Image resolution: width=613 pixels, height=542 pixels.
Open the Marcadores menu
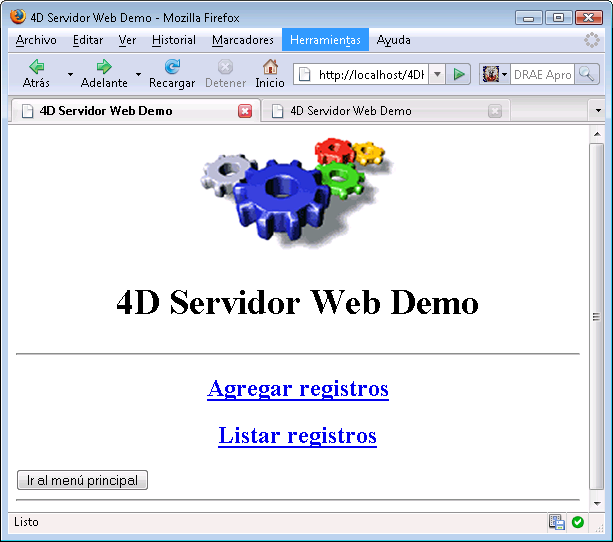(x=242, y=40)
